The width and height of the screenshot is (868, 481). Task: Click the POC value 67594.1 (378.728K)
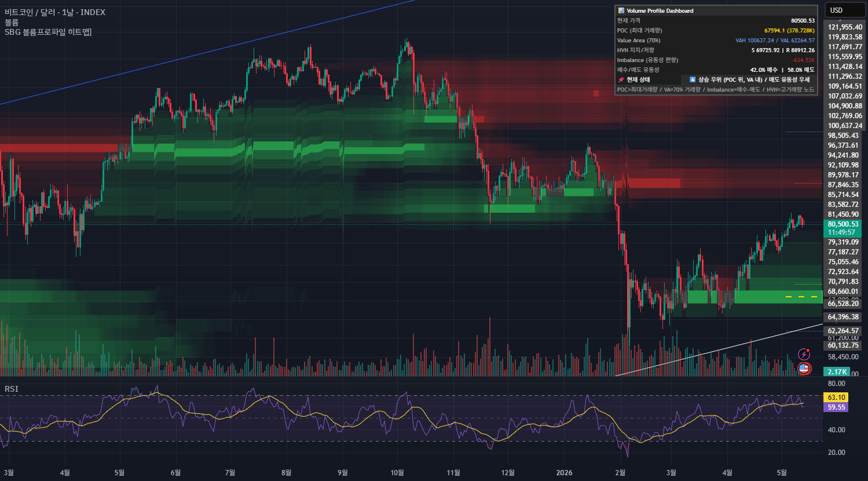coord(789,30)
